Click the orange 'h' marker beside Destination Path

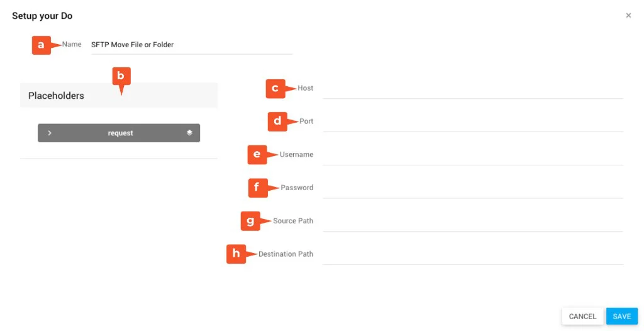pyautogui.click(x=236, y=254)
